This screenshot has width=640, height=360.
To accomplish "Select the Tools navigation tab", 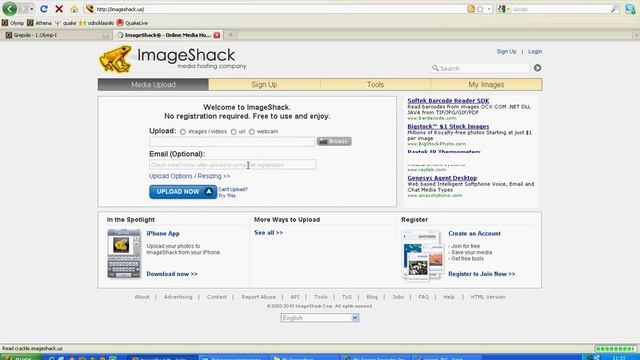I will click(x=375, y=84).
